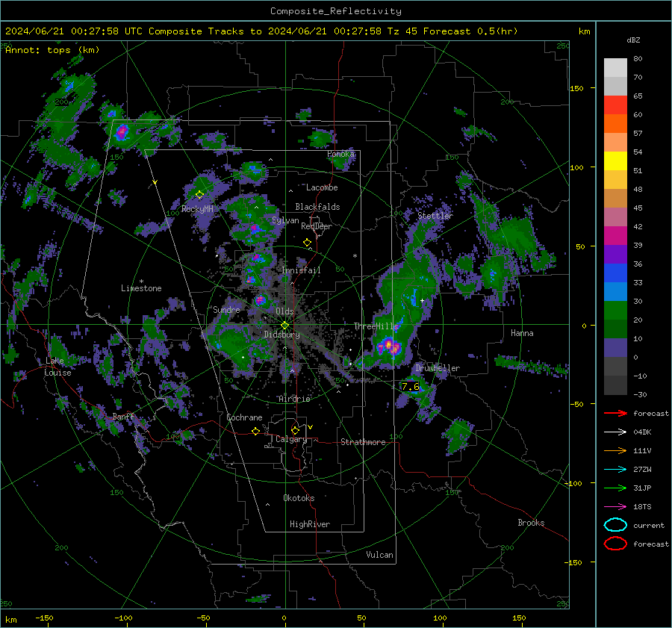The height and width of the screenshot is (628, 672).
Task: Click the magenta swatch between 42 and 39
Action: tap(615, 235)
